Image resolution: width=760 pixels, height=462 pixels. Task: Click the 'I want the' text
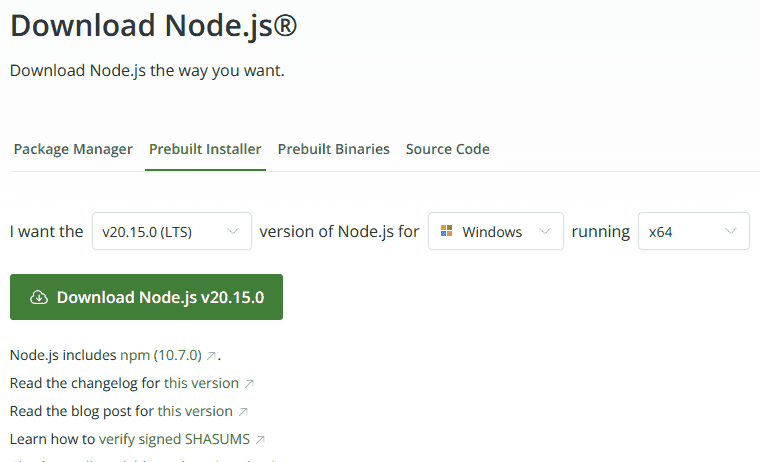pos(47,231)
